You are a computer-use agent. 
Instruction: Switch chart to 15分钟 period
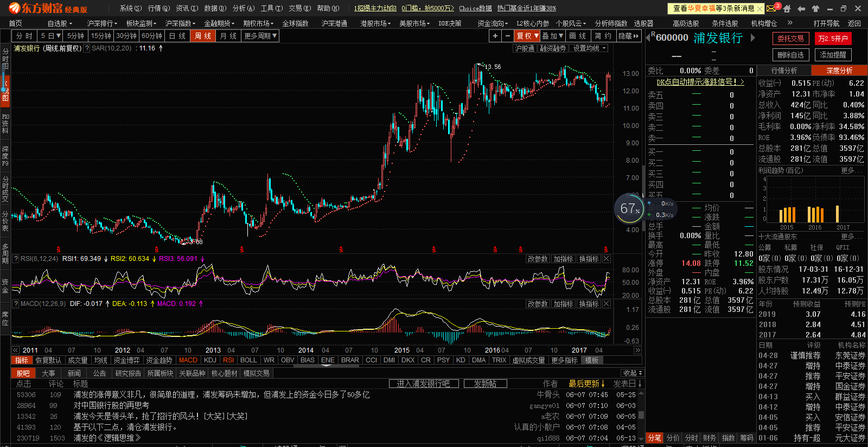(x=101, y=36)
